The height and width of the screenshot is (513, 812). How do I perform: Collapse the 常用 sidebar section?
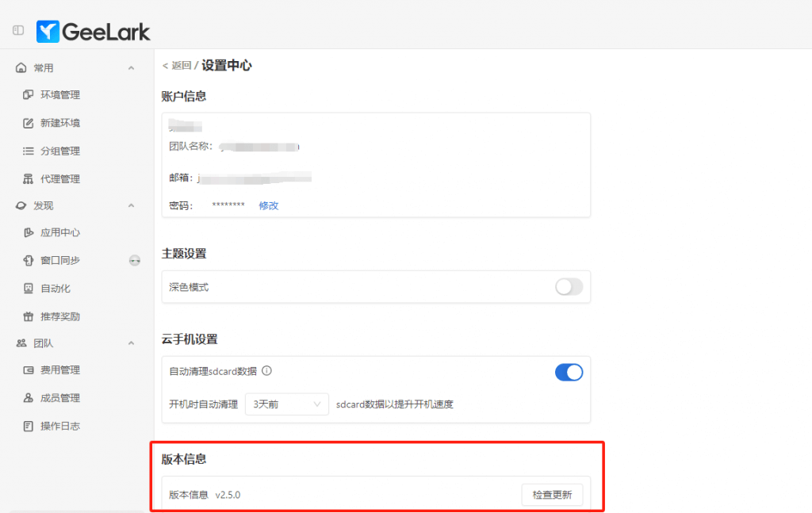point(131,68)
